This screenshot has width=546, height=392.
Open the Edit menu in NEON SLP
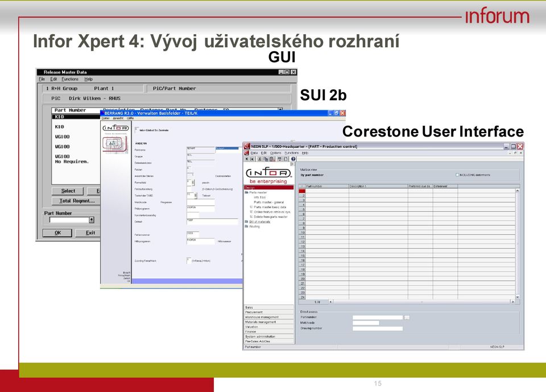pyautogui.click(x=264, y=153)
